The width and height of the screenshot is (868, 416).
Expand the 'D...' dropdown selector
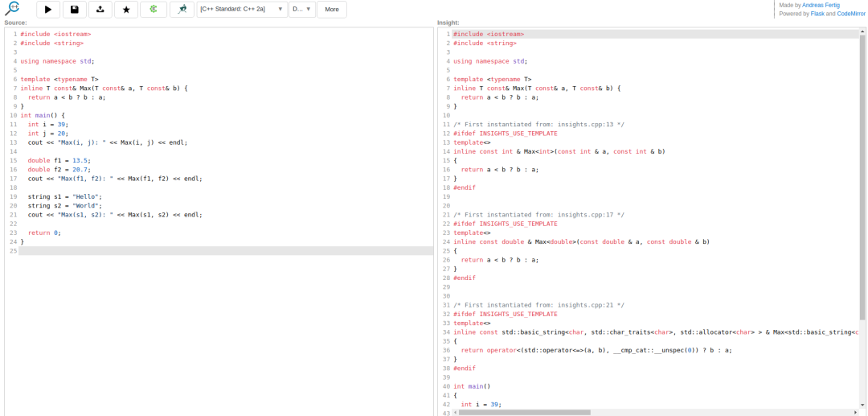[301, 10]
